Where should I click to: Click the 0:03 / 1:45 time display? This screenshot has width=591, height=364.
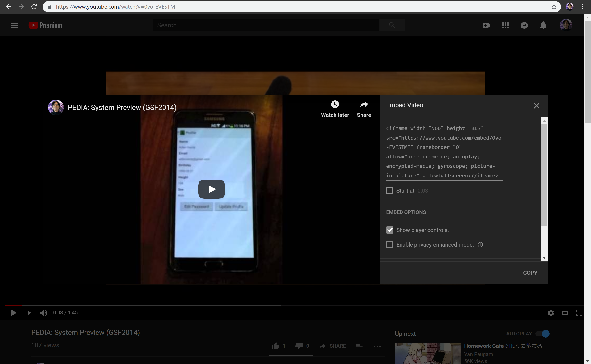tap(65, 313)
